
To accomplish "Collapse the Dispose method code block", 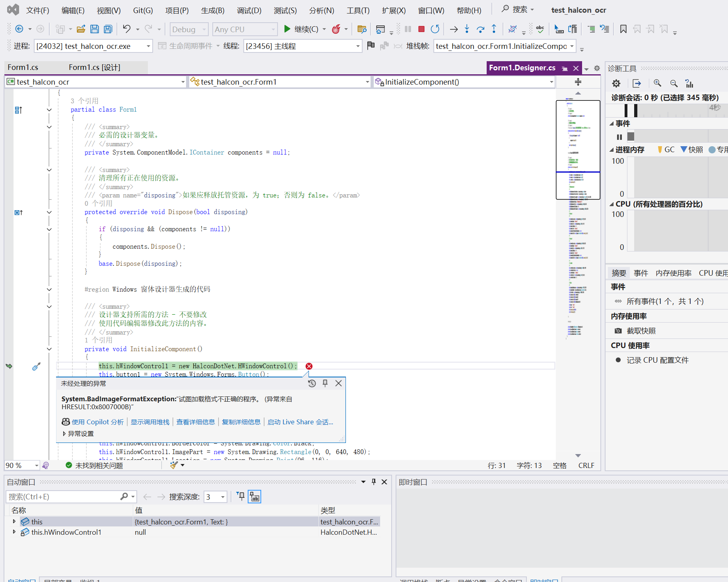I will click(x=49, y=212).
